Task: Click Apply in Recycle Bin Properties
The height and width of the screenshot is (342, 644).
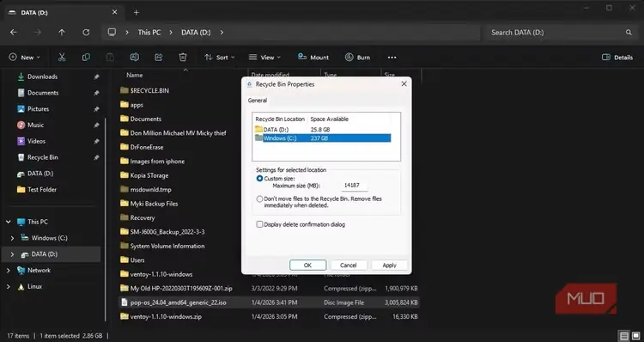Action: click(389, 266)
